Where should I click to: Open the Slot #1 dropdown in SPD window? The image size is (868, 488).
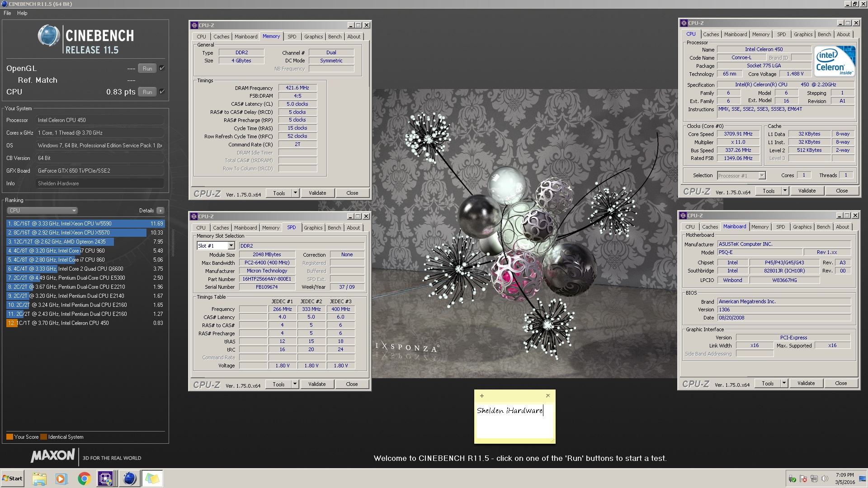point(231,246)
